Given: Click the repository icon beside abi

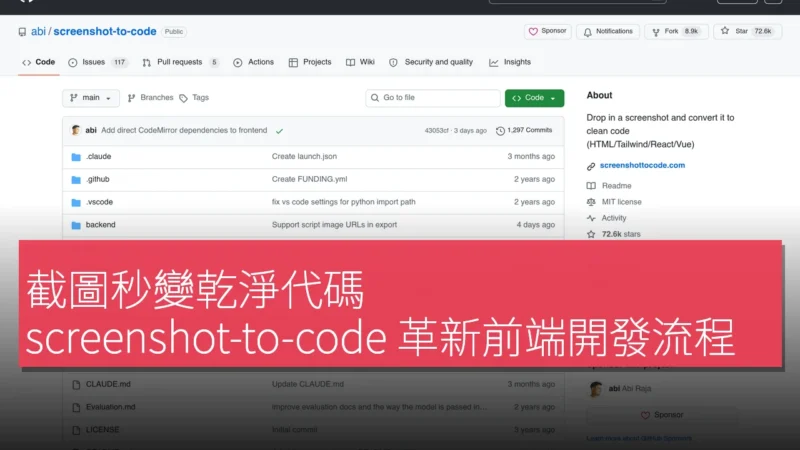Looking at the screenshot, I should click(22, 32).
